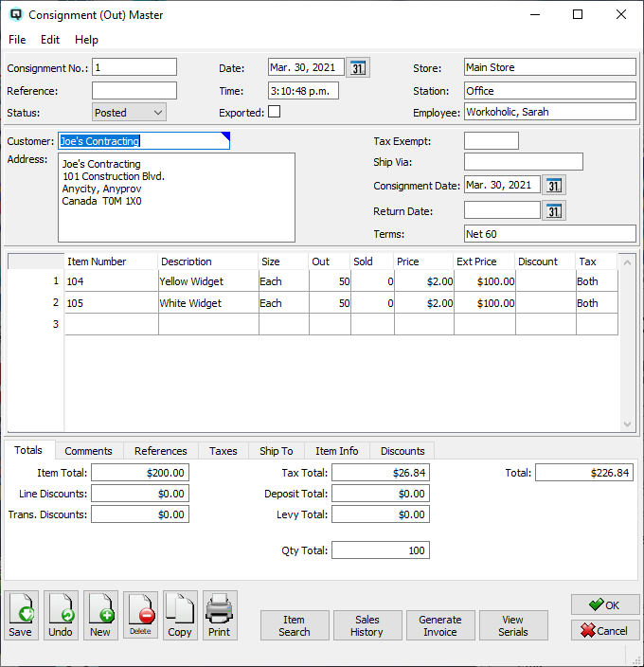Select item number 105 cell
644x667 pixels.
pyautogui.click(x=112, y=303)
